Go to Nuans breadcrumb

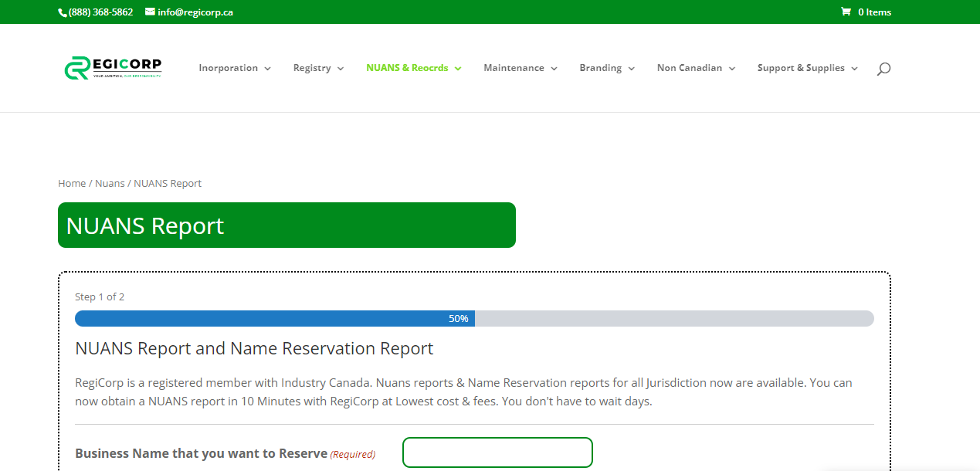(110, 184)
